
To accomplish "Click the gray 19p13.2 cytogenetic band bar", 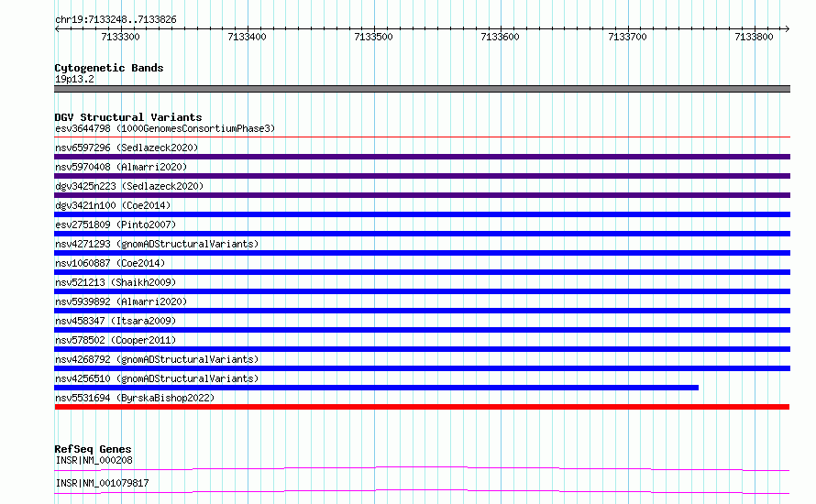I will click(422, 89).
